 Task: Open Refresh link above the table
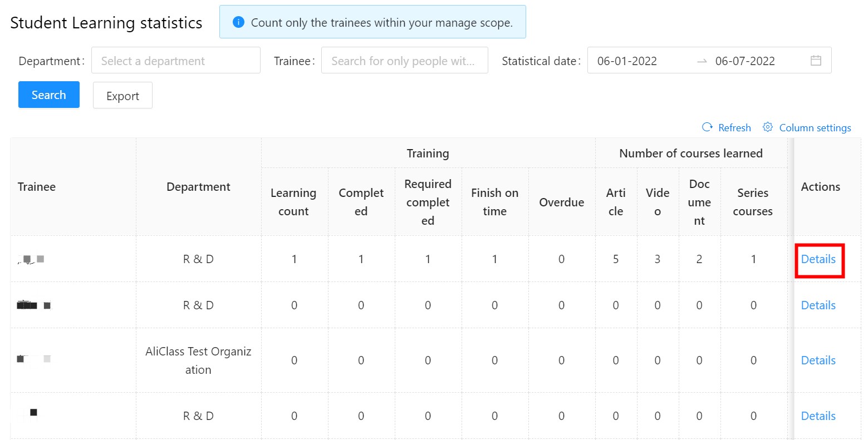(734, 128)
